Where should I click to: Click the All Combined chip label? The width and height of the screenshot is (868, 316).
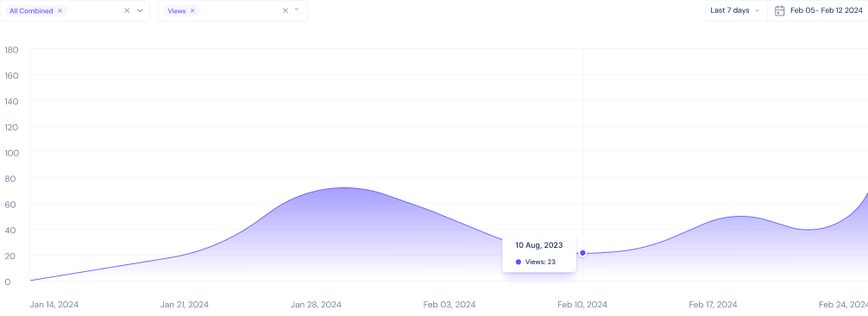click(32, 10)
